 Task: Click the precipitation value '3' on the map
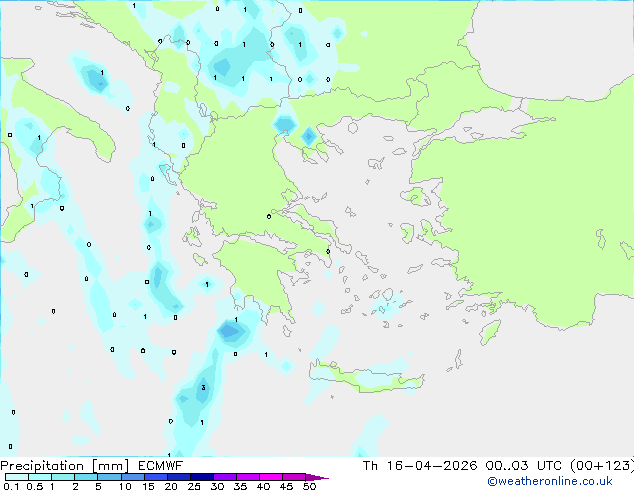point(203,387)
